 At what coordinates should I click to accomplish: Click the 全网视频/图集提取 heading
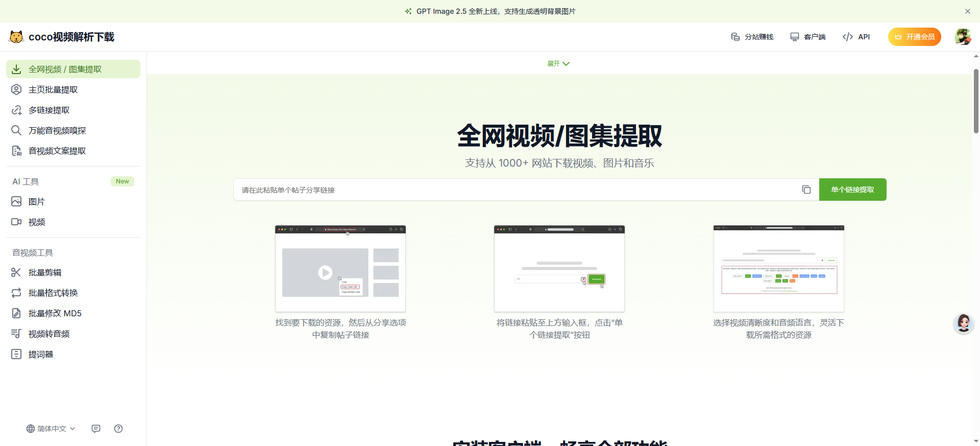tap(559, 136)
